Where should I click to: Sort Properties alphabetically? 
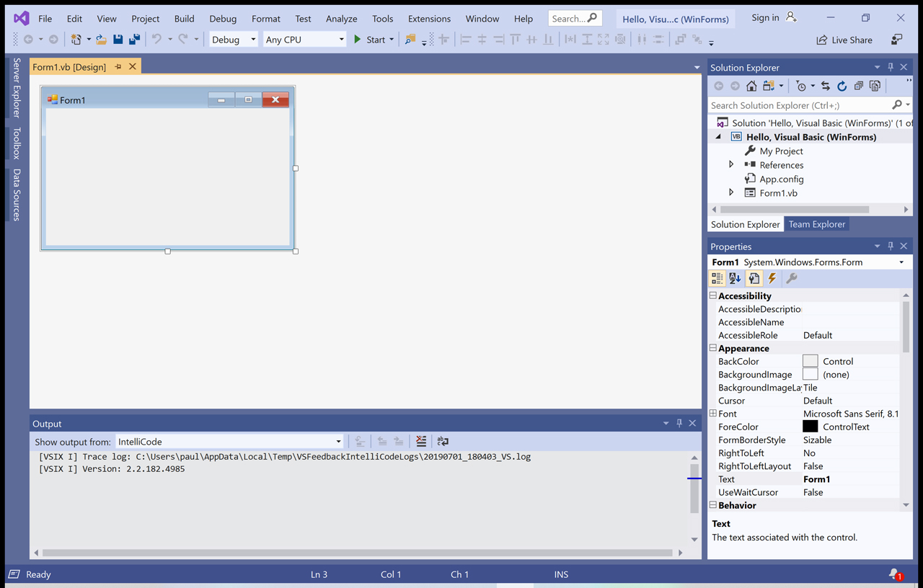(x=735, y=278)
